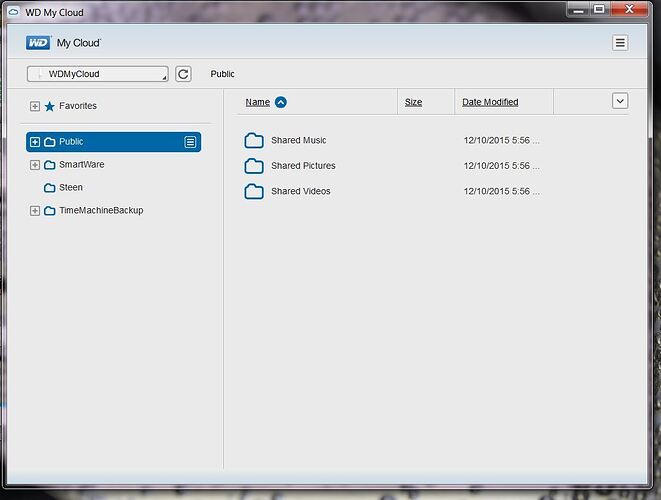Viewport: 661px width, 500px height.
Task: Click the Steen folder icon
Action: 50,188
